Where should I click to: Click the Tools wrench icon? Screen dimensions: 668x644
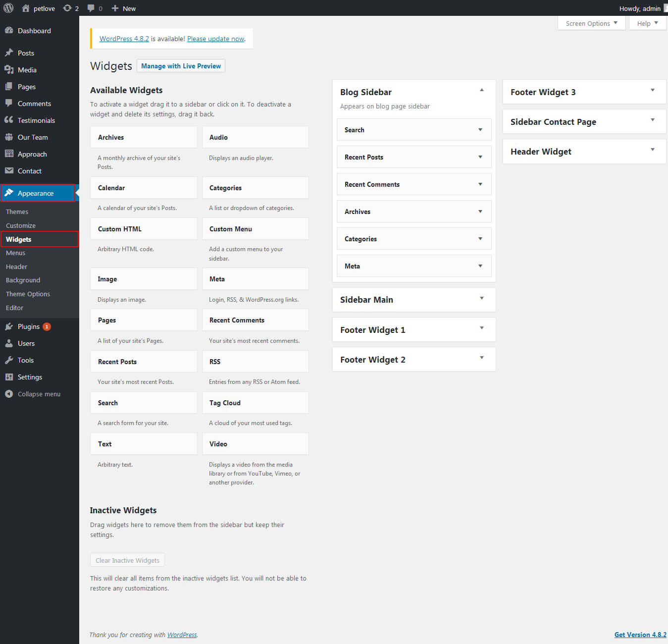[9, 360]
